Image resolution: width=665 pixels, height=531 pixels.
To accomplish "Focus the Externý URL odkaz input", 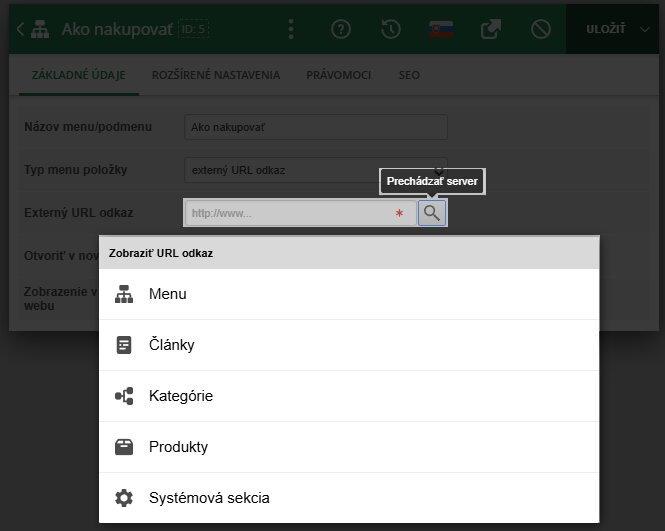I will pyautogui.click(x=301, y=213).
